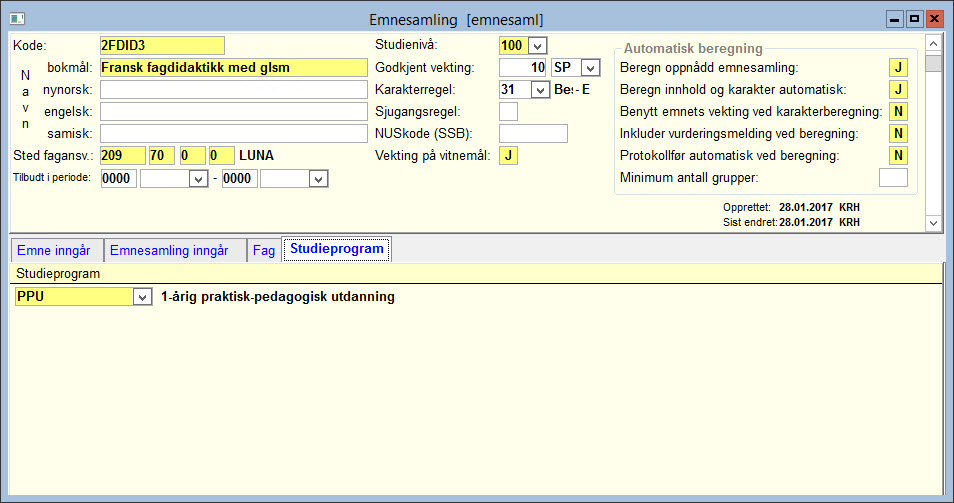Switch to the Fag tab
This screenshot has height=503, width=954.
tap(264, 251)
